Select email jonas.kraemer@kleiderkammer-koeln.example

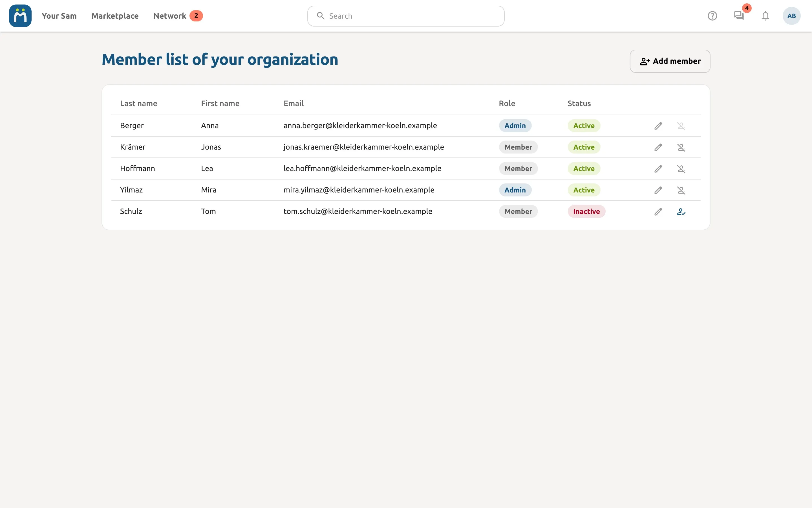[364, 147]
